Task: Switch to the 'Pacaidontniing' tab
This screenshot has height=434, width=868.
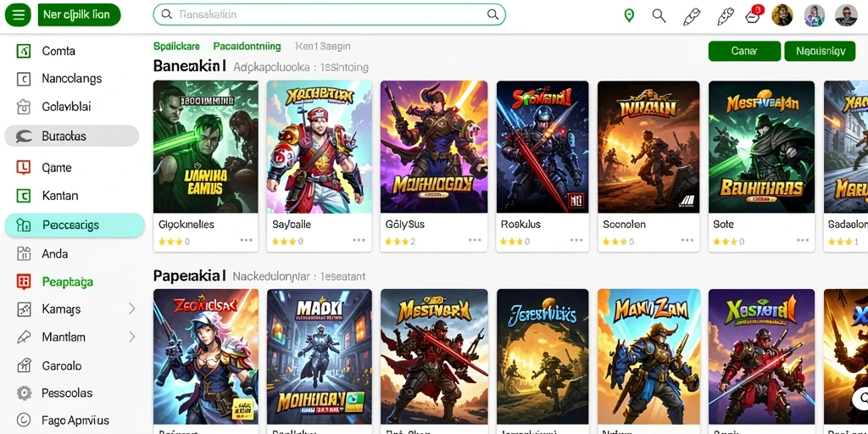Action: coord(247,47)
